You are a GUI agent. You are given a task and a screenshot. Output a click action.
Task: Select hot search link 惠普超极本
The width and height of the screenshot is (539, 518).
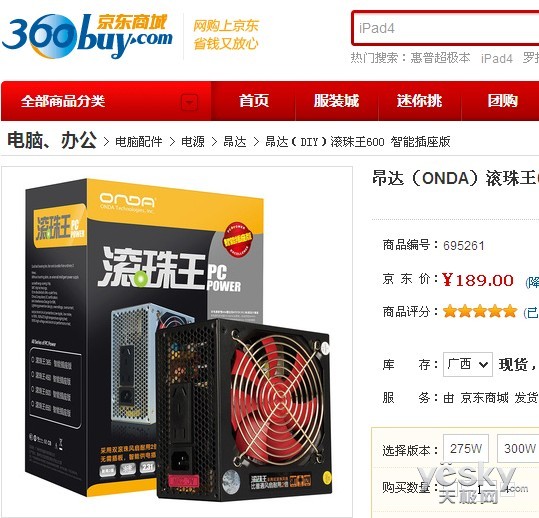[x=440, y=58]
